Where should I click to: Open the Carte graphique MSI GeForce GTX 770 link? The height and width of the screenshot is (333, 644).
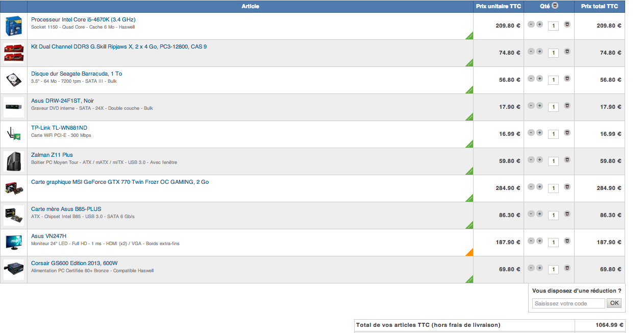click(120, 182)
